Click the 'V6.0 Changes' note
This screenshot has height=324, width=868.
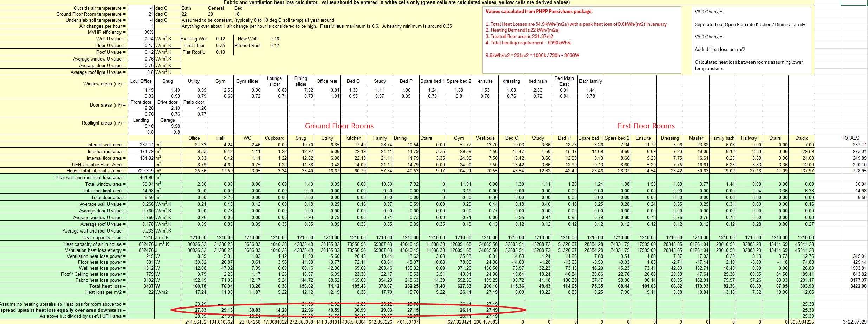click(709, 12)
